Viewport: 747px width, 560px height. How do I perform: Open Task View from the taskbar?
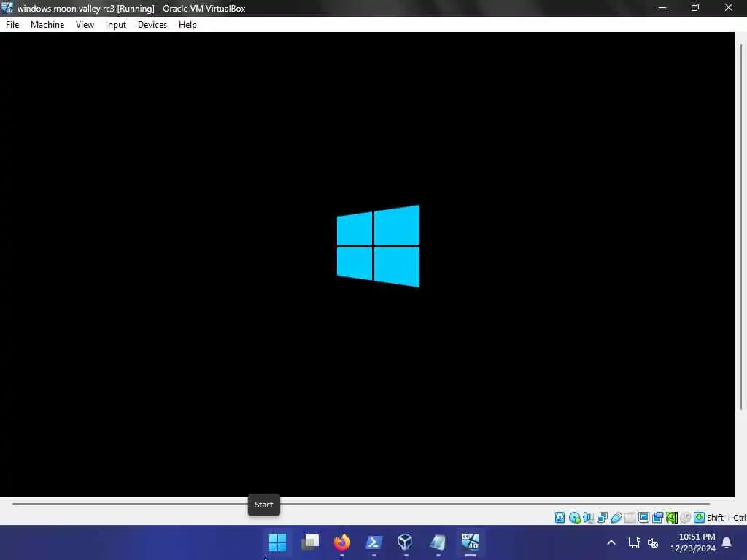(310, 542)
